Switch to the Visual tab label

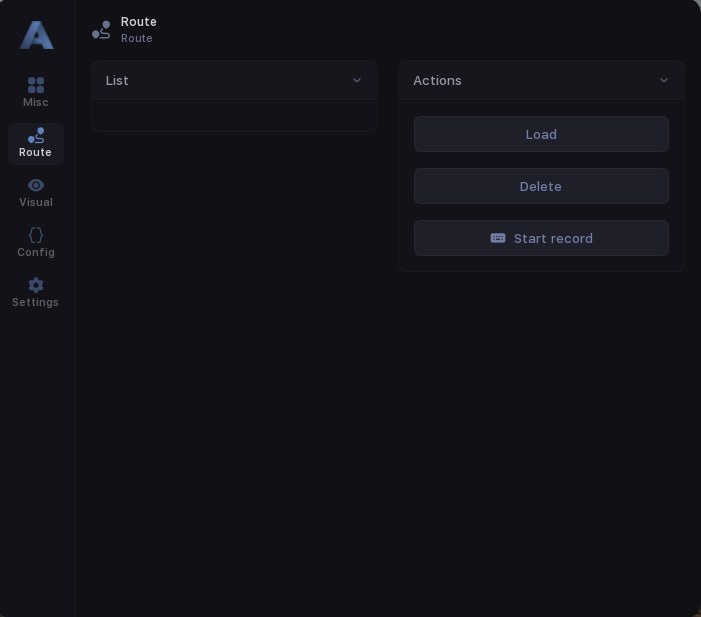click(x=36, y=202)
